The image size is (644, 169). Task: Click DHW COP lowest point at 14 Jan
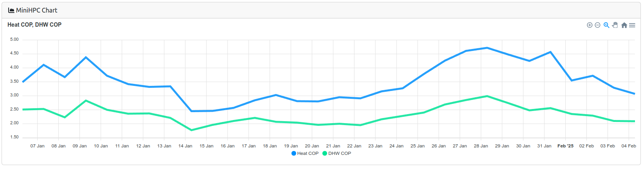pos(191,130)
